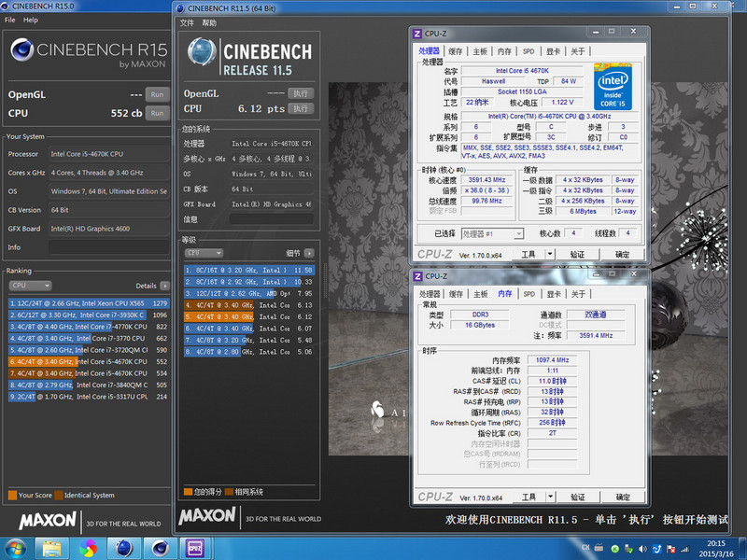Viewport: 747px width, 560px height.
Task: Click the Info text field in Cinebench R15
Action: (107, 247)
